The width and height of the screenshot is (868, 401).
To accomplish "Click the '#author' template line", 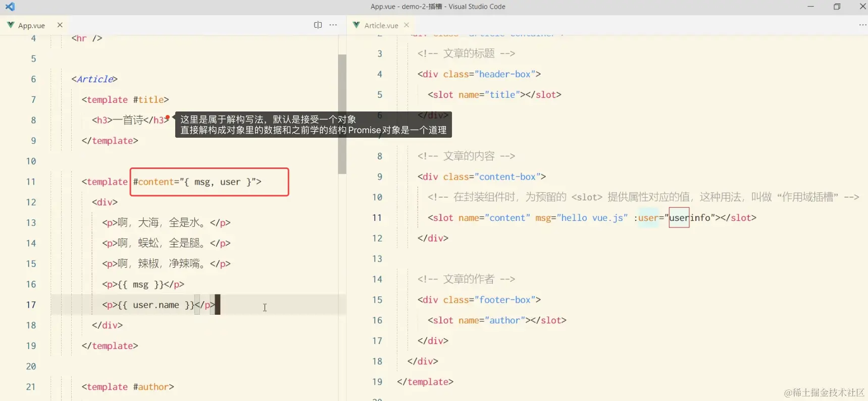I will click(128, 387).
